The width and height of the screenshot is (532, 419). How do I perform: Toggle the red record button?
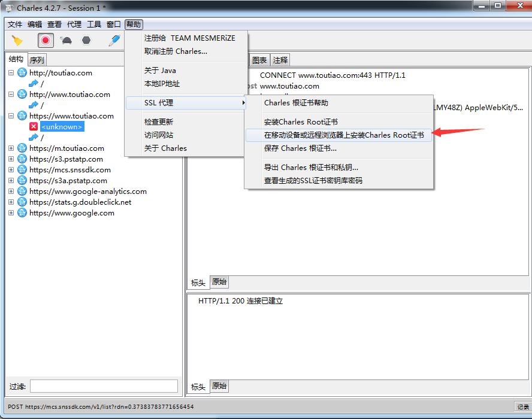(x=46, y=40)
